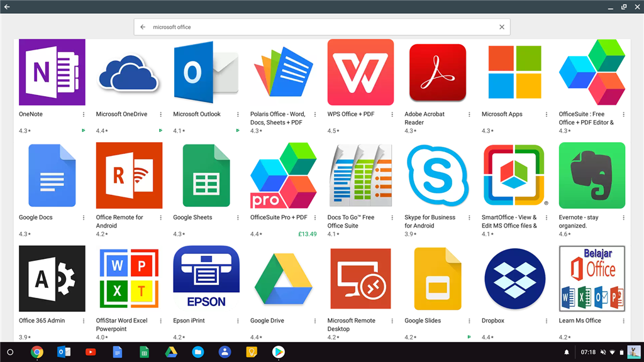Open the Office 365 Admin icon
The width and height of the screenshot is (644, 362).
coord(52,278)
